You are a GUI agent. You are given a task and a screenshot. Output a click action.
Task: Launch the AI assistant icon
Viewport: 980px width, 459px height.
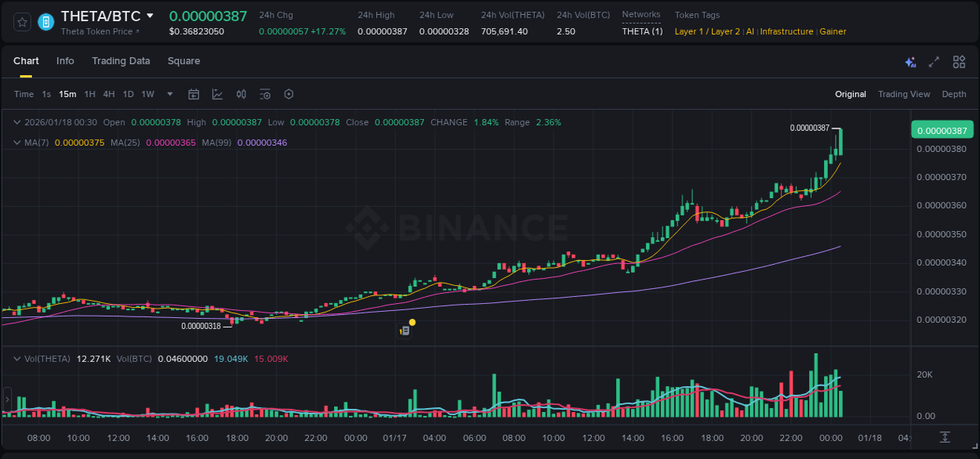tap(910, 61)
